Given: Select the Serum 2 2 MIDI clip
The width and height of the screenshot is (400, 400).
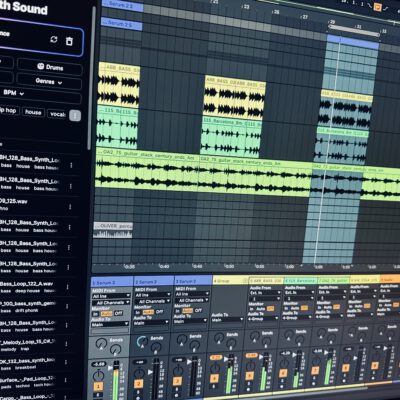Looking at the screenshot, I should pyautogui.click(x=122, y=6).
